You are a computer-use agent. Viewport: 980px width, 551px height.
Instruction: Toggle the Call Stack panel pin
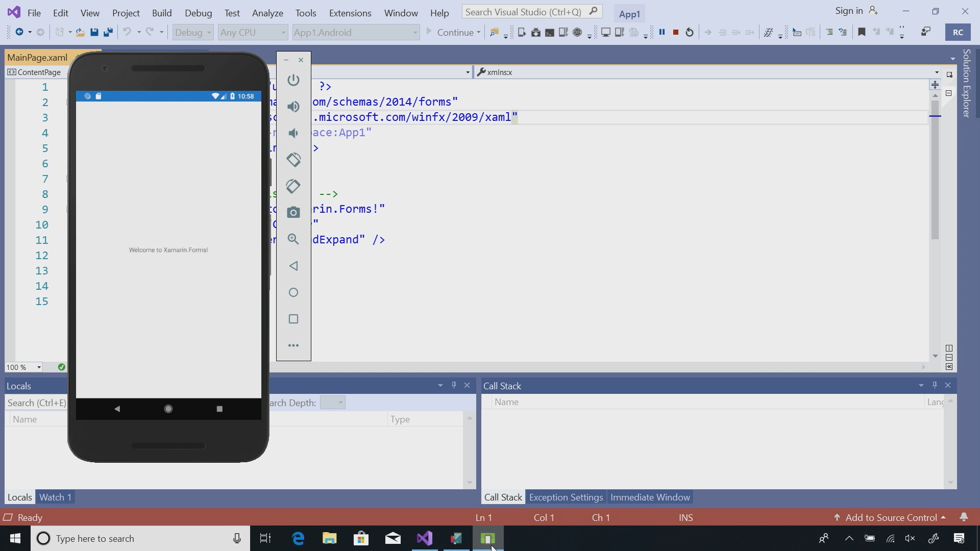click(x=935, y=385)
